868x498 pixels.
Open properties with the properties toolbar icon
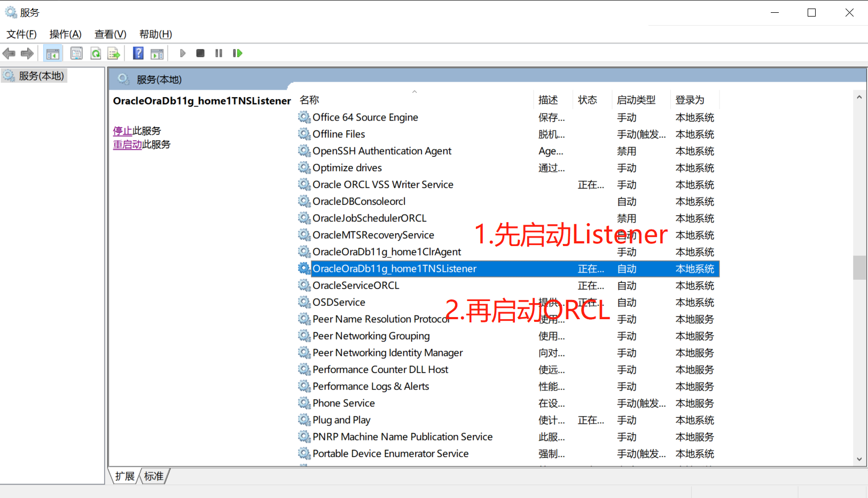pyautogui.click(x=76, y=53)
